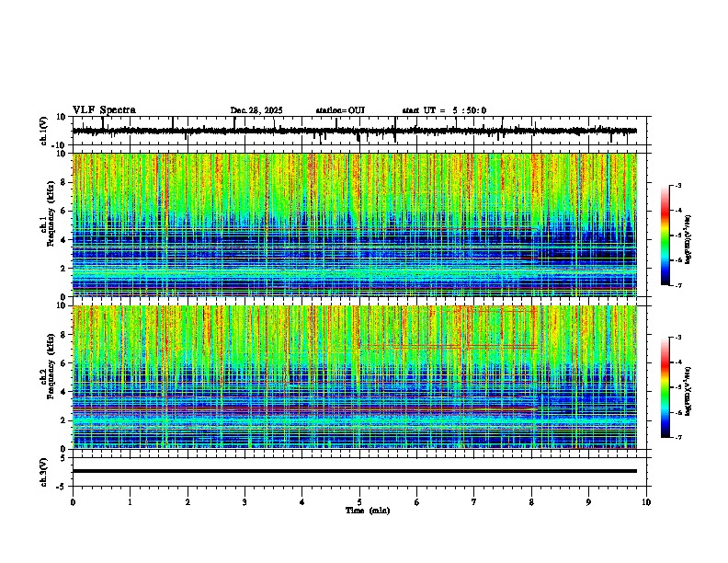The image size is (728, 563).
Task: Click time axis tick label "4"
Action: (x=302, y=502)
